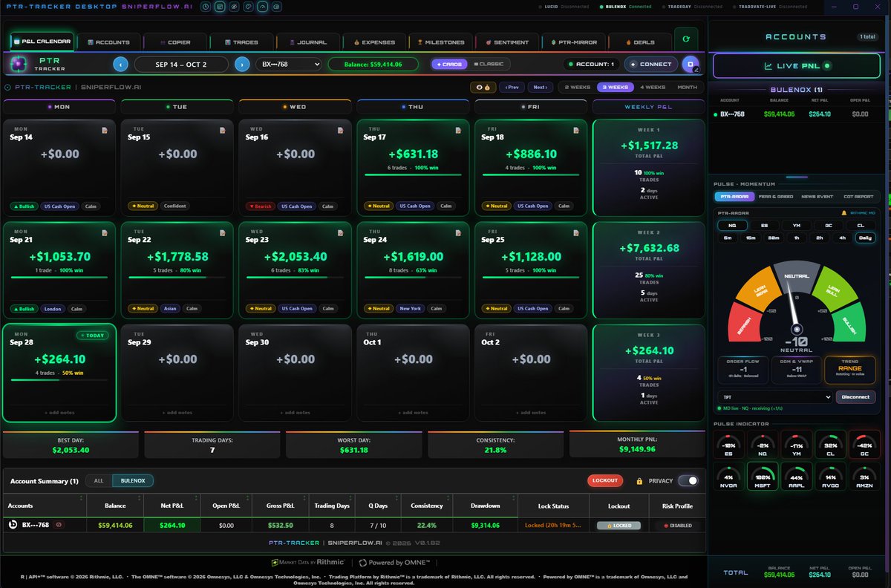Screen dimensions: 891x588
Task: Switch to the Journal tab
Action: point(307,42)
